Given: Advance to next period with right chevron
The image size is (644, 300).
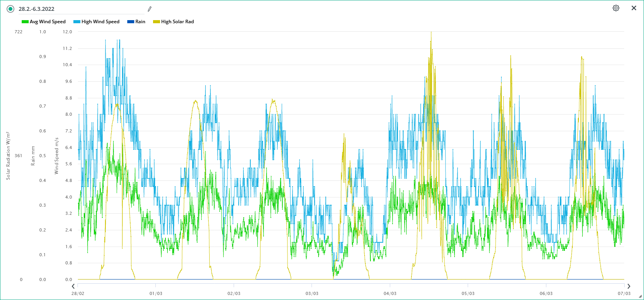Looking at the screenshot, I should [629, 286].
